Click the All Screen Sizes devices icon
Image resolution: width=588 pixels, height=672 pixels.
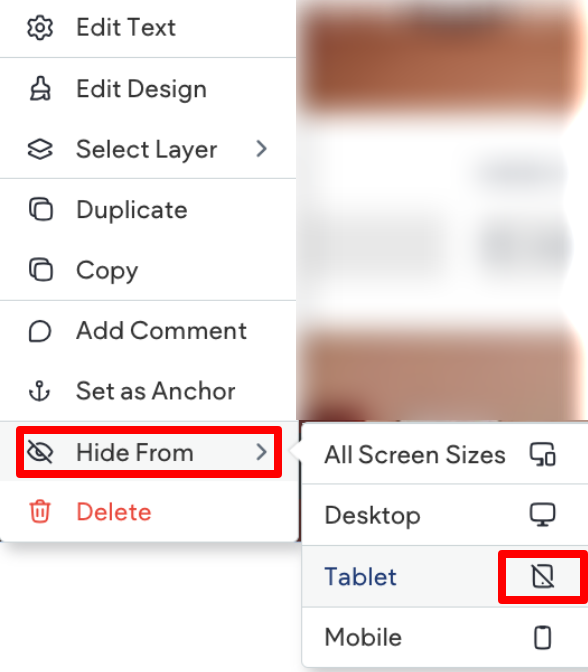coord(543,454)
